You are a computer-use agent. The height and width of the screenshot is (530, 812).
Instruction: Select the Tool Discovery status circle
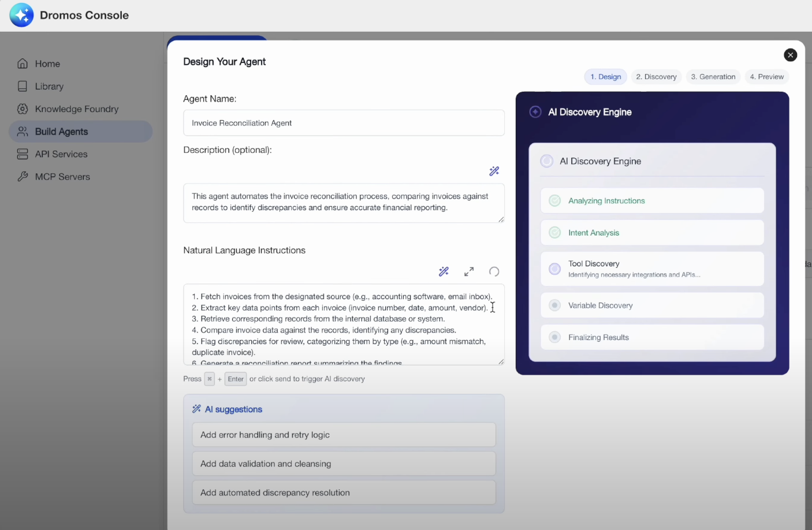click(x=554, y=268)
